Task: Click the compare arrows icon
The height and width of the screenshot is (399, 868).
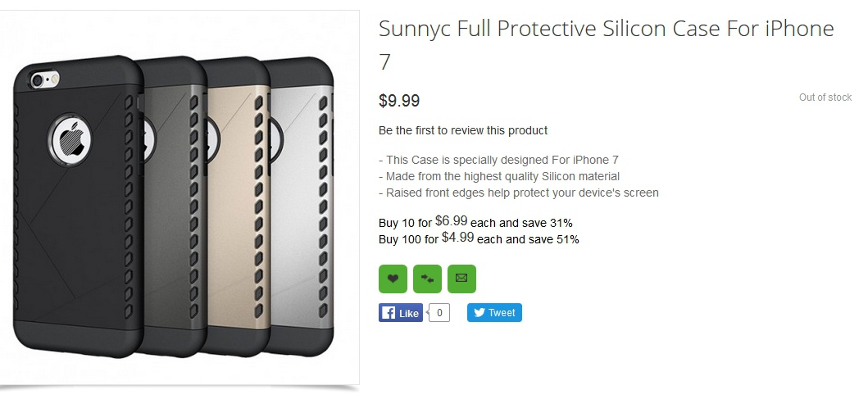Action: [427, 279]
